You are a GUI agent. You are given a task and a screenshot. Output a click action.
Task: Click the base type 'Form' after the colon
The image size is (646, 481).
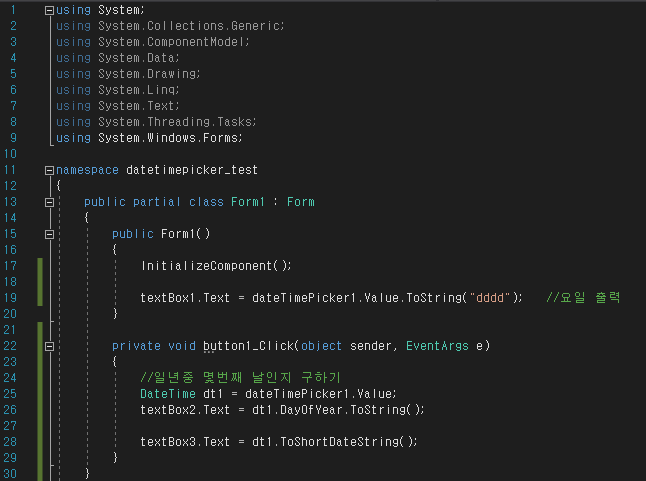(x=301, y=202)
